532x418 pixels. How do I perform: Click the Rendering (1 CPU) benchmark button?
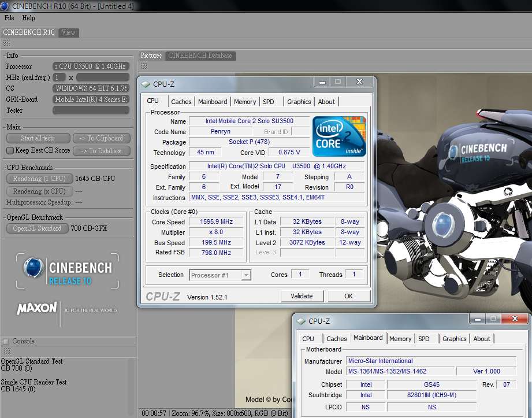(x=39, y=179)
